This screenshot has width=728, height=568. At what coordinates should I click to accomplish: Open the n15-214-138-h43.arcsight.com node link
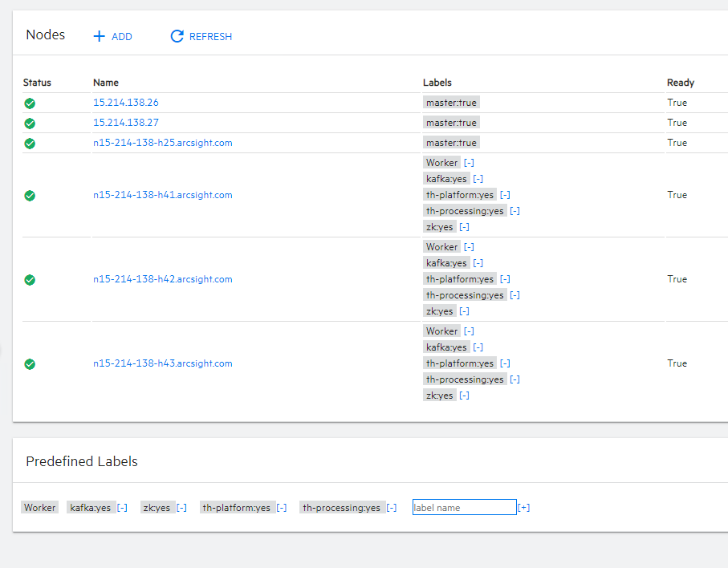click(x=163, y=363)
